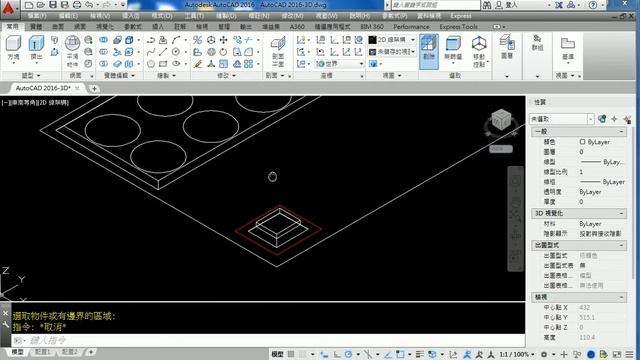Toggle grid display in the status bar
This screenshot has height=360, width=640.
pos(291,354)
